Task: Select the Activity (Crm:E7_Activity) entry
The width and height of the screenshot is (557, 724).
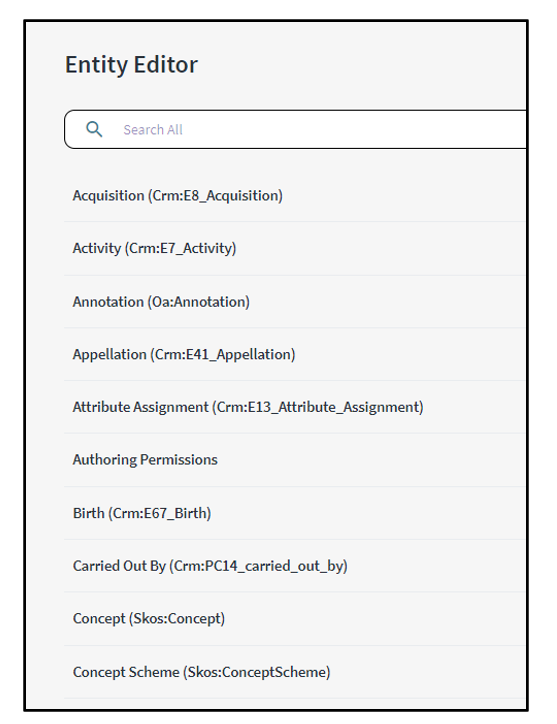Action: pyautogui.click(x=295, y=248)
